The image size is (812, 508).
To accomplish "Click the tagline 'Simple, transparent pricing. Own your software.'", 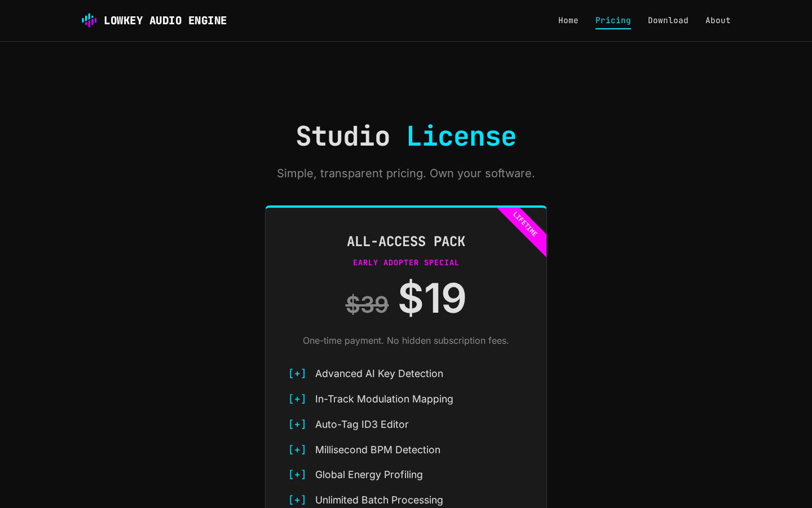I will pyautogui.click(x=406, y=173).
